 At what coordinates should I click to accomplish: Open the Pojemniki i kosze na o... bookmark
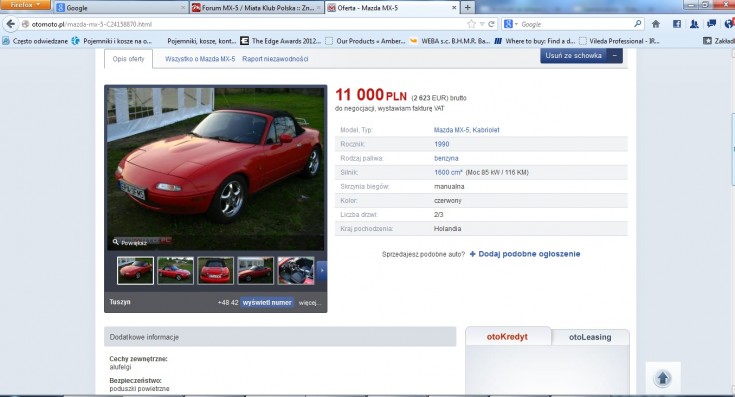[112, 41]
